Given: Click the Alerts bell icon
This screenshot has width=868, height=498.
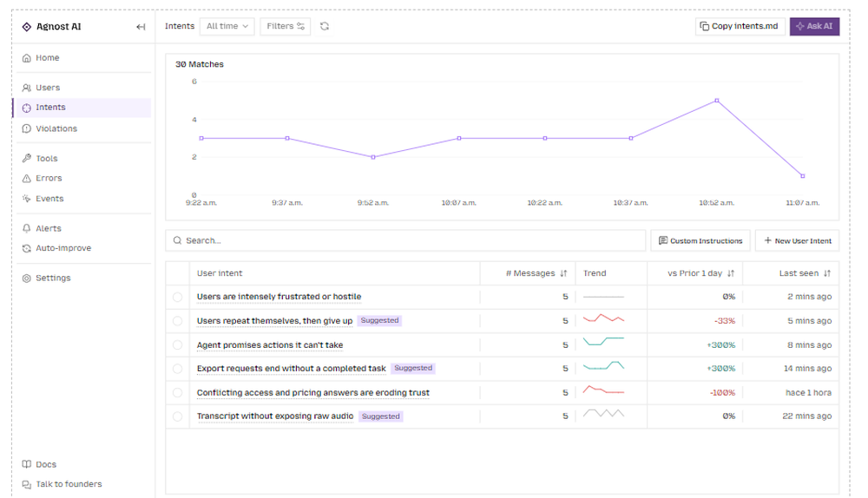Looking at the screenshot, I should pos(27,228).
